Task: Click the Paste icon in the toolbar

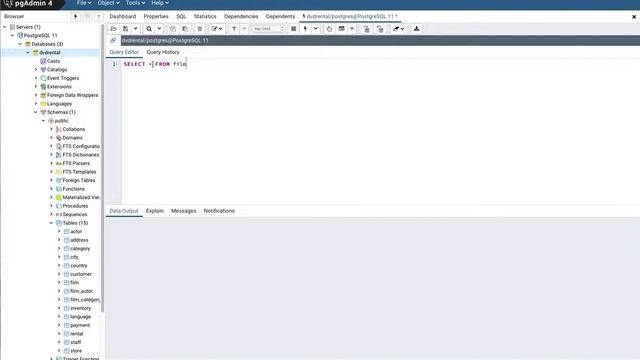Action: click(x=185, y=29)
